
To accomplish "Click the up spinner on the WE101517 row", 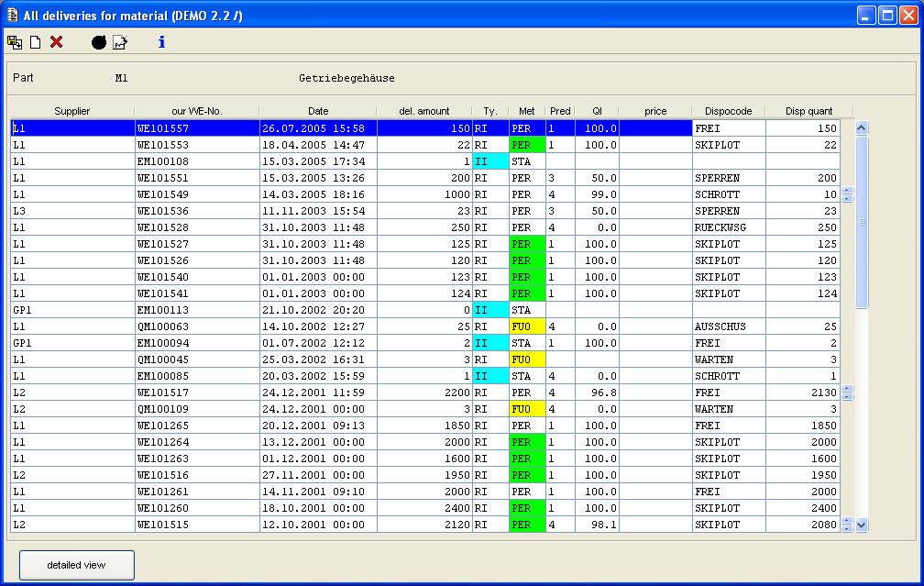I will point(847,389).
